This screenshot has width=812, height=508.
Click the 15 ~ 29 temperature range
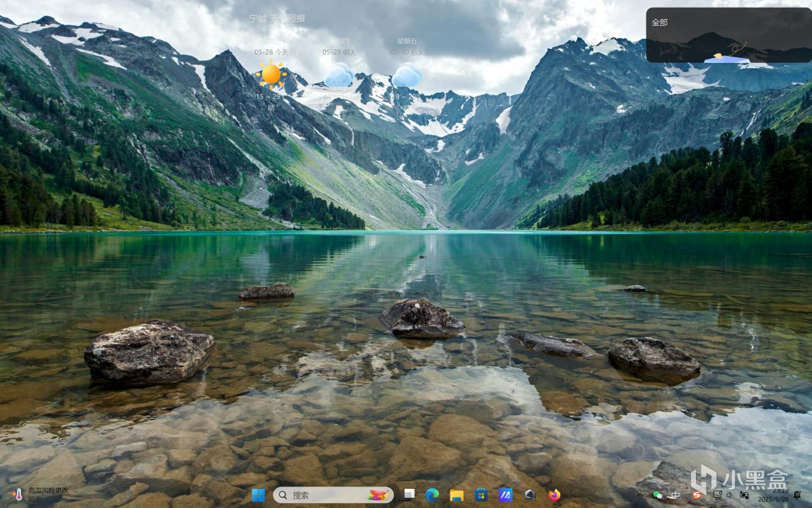coord(271,97)
